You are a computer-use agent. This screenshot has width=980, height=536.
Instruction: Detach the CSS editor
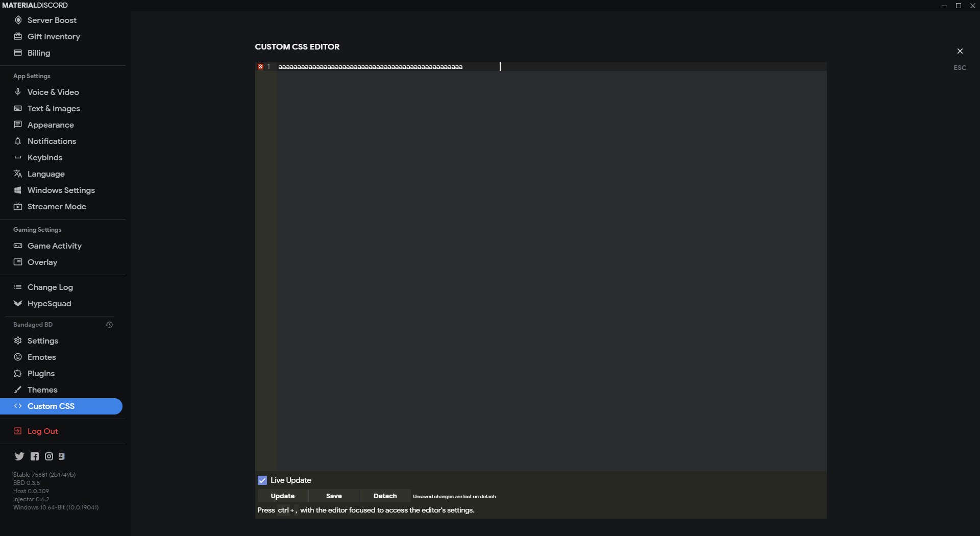pyautogui.click(x=385, y=496)
